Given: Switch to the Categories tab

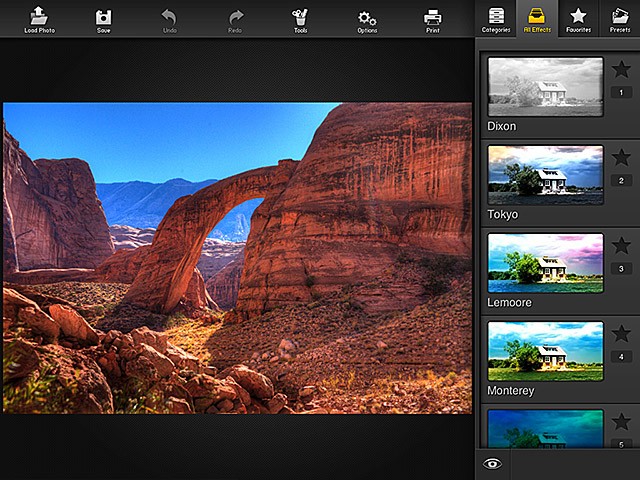Looking at the screenshot, I should [496, 18].
